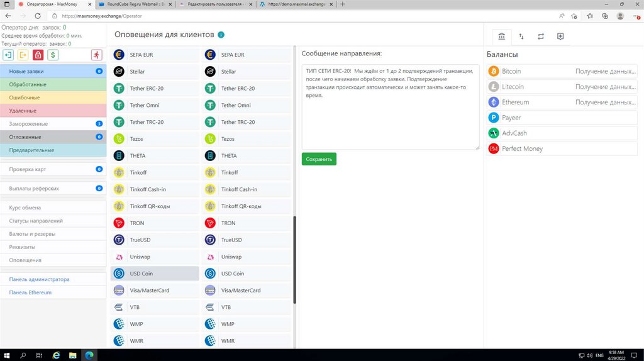644x361 pixels.
Task: Click the currency list vertical scrollbar
Action: [x=295, y=260]
